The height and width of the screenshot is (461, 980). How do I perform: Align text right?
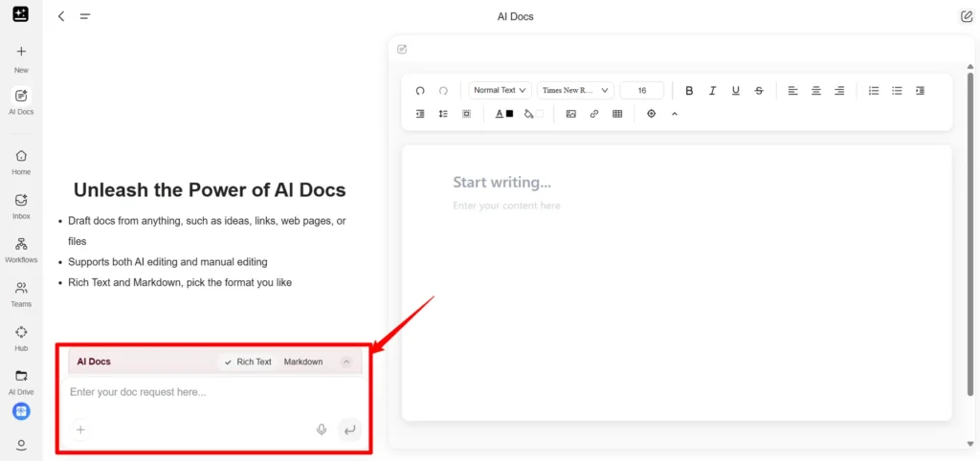point(839,91)
